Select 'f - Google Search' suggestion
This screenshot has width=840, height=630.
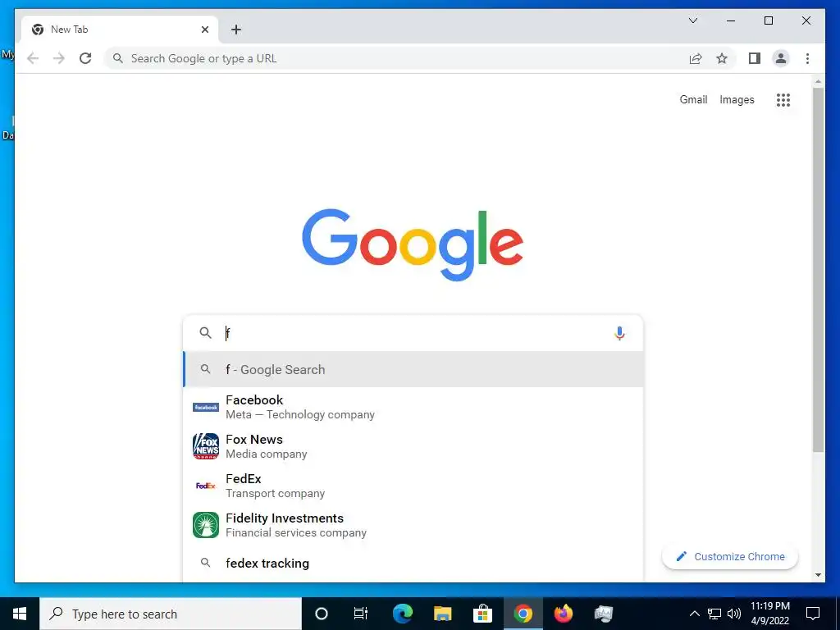[413, 370]
